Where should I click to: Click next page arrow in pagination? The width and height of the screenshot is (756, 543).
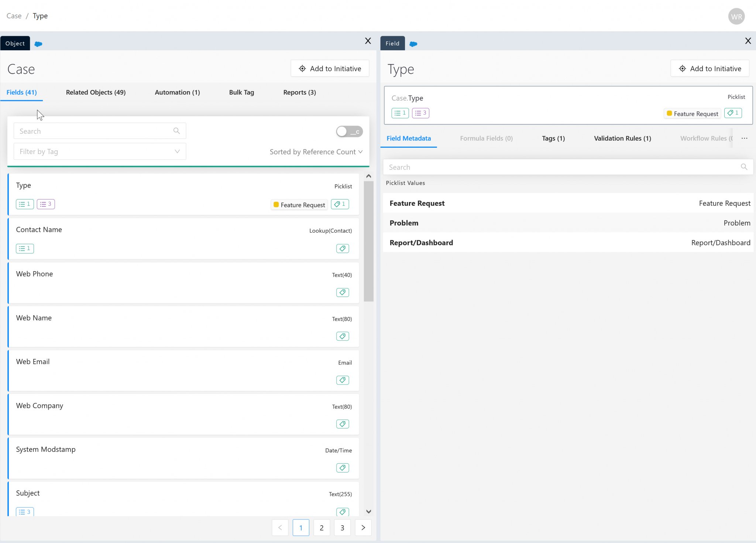[x=363, y=527]
